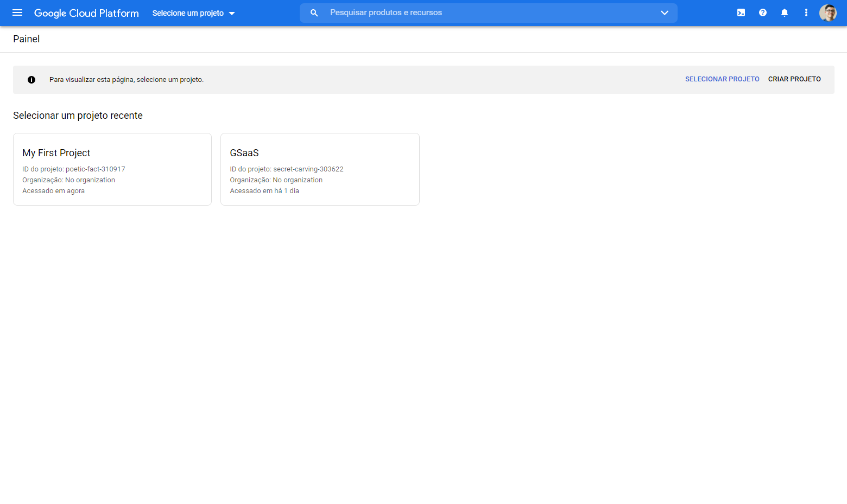Click the SELECIONAR PROJETO button
Image resolution: width=847 pixels, height=504 pixels.
point(722,79)
